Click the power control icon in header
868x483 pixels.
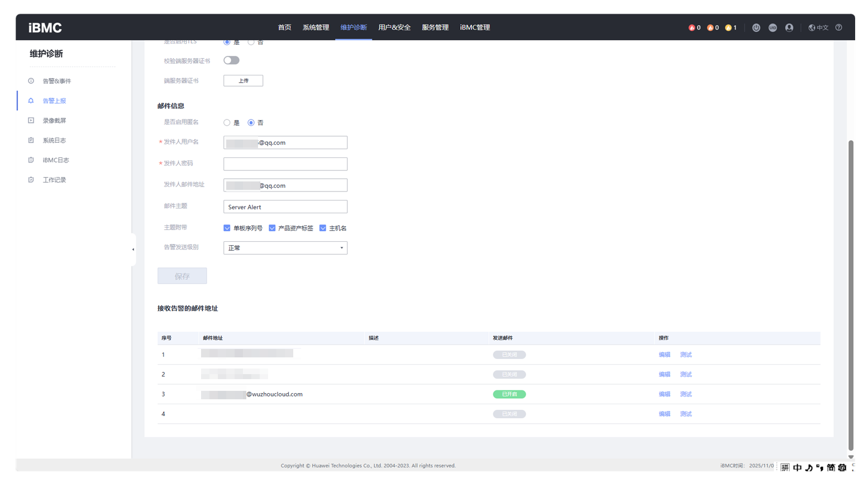click(756, 27)
